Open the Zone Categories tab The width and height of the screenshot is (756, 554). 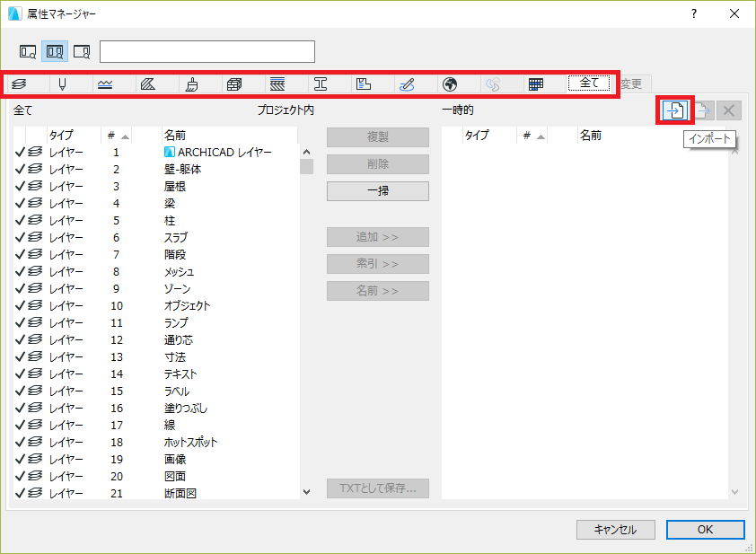[x=364, y=84]
